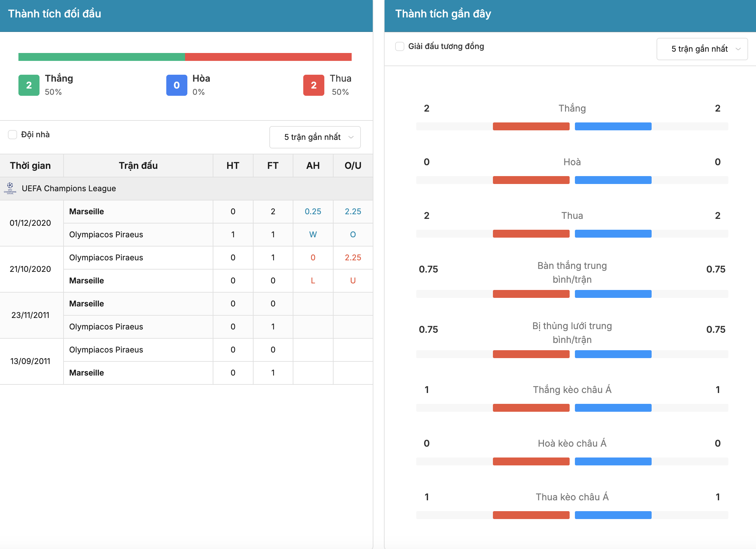The height and width of the screenshot is (549, 756).
Task: Click the blue draw count badge
Action: click(x=177, y=85)
